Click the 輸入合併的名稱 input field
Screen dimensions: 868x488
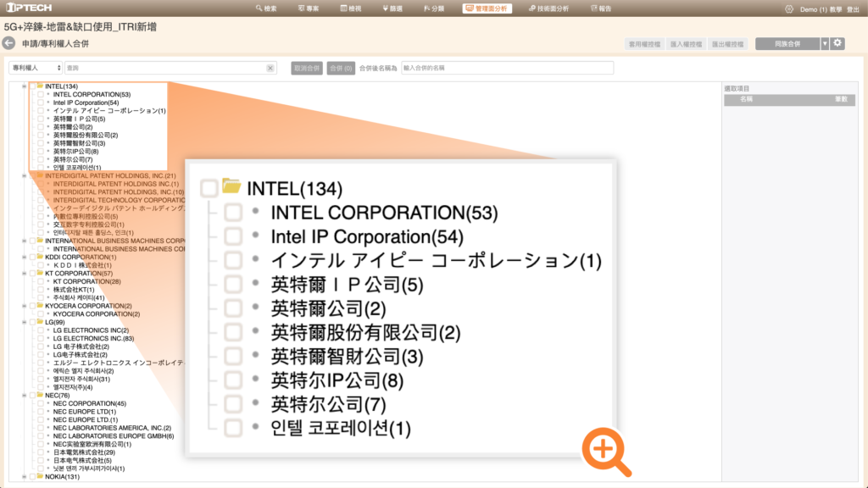click(x=507, y=68)
